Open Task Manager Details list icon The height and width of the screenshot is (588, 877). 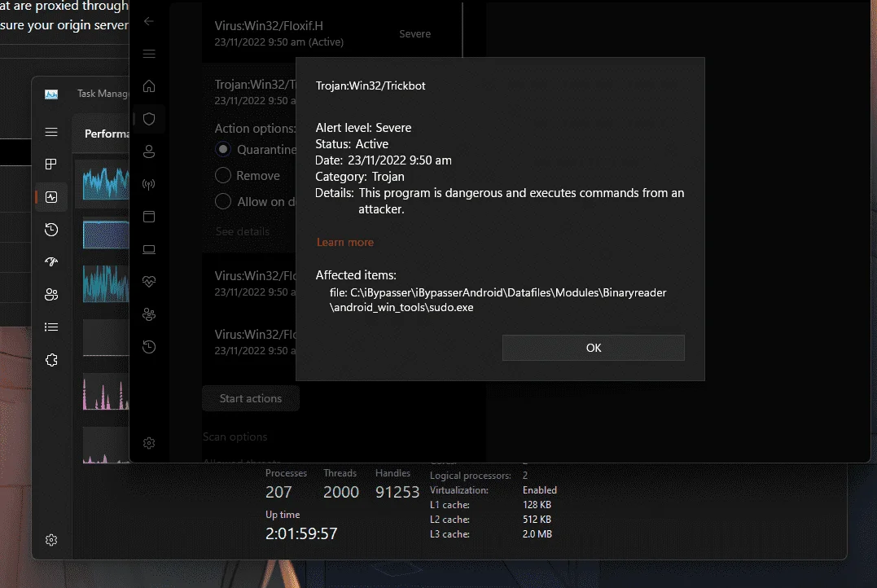[x=51, y=327]
